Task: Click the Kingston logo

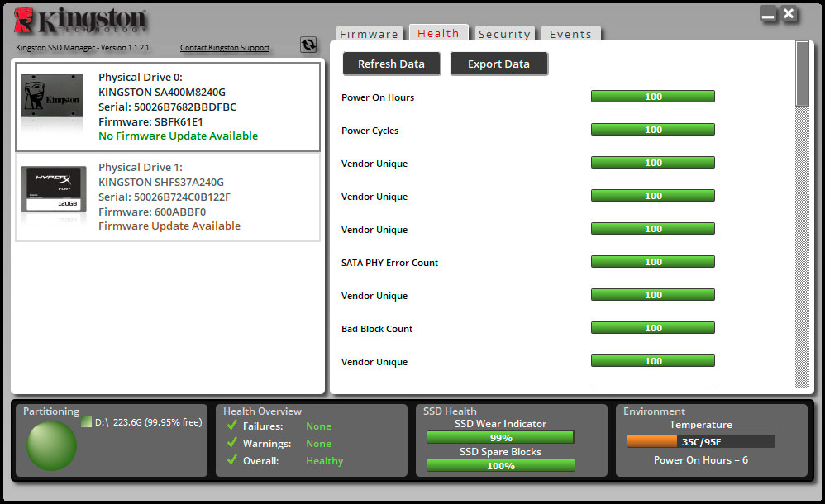Action: (x=81, y=21)
